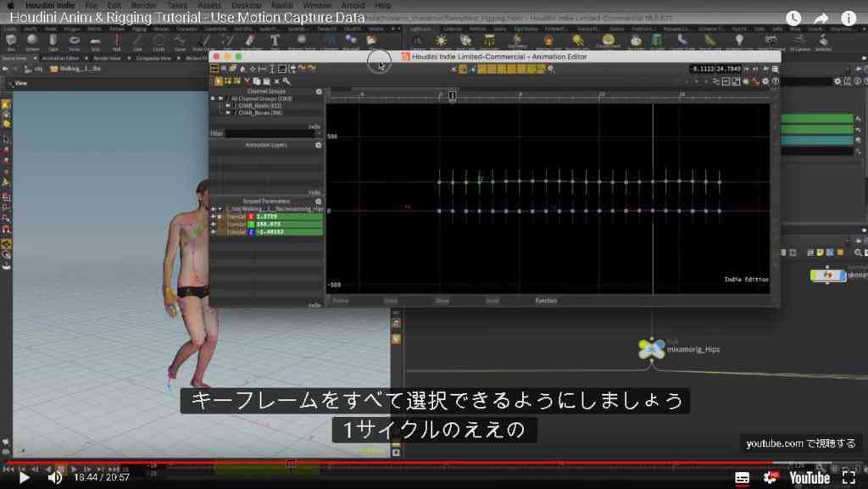The width and height of the screenshot is (868, 489).
Task: Select the Sphere shelf tool
Action: pos(32,42)
